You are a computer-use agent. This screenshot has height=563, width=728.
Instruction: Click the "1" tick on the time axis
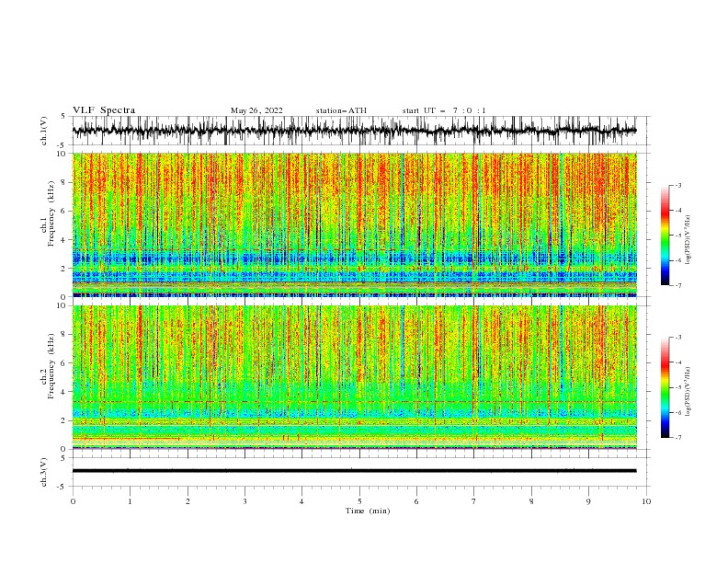130,501
